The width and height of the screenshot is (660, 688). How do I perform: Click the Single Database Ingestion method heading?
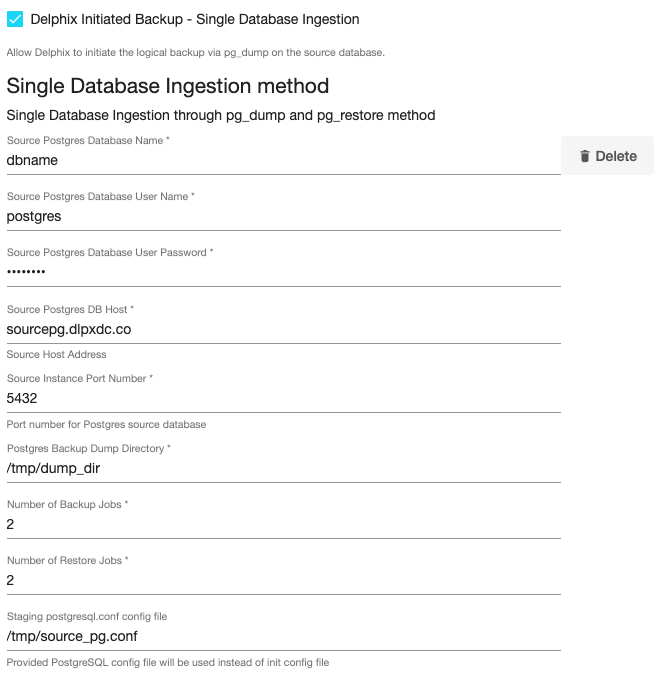(x=168, y=87)
